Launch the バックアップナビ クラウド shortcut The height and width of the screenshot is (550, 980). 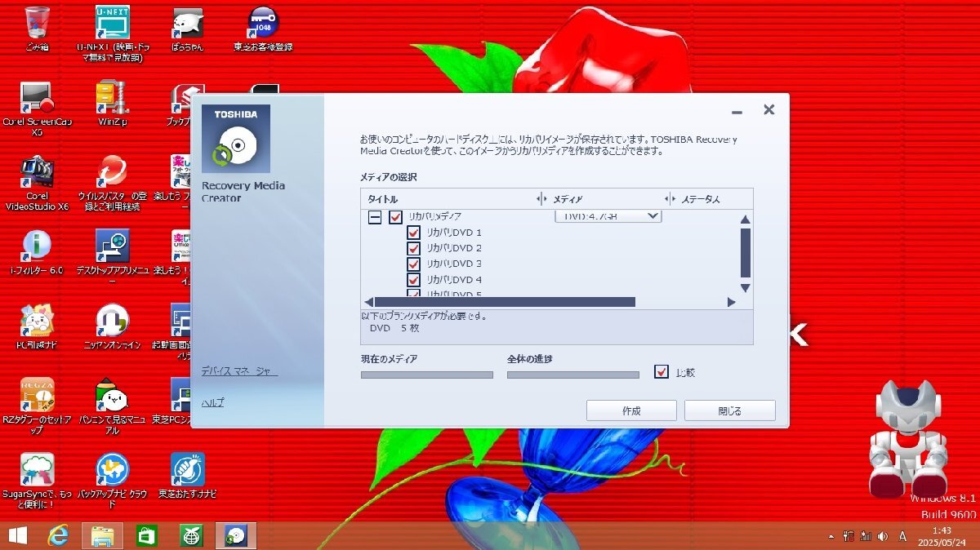(x=112, y=481)
